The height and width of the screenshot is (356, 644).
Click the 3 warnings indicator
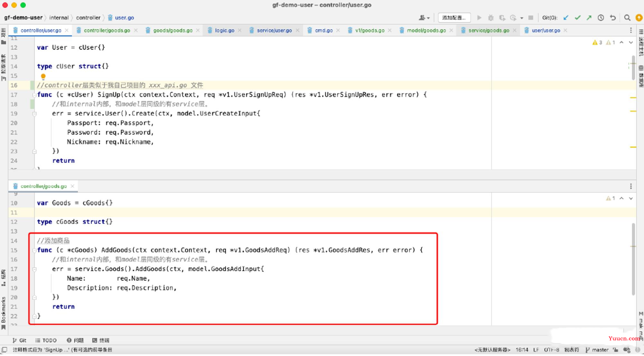(x=597, y=42)
